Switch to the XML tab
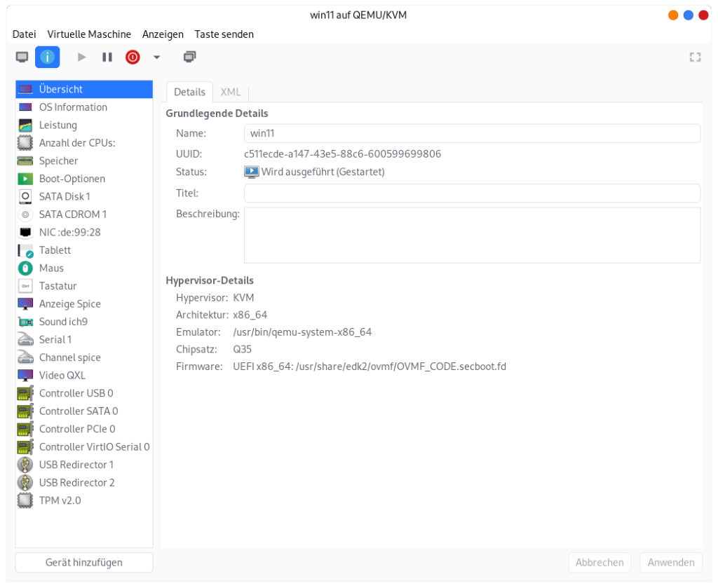The height and width of the screenshot is (588, 718). [x=230, y=92]
